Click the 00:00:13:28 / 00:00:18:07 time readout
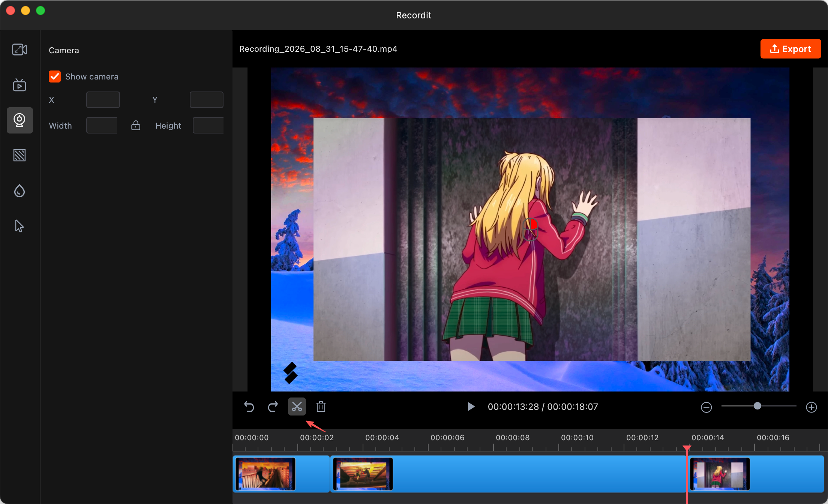Viewport: 828px width, 504px height. tap(543, 407)
